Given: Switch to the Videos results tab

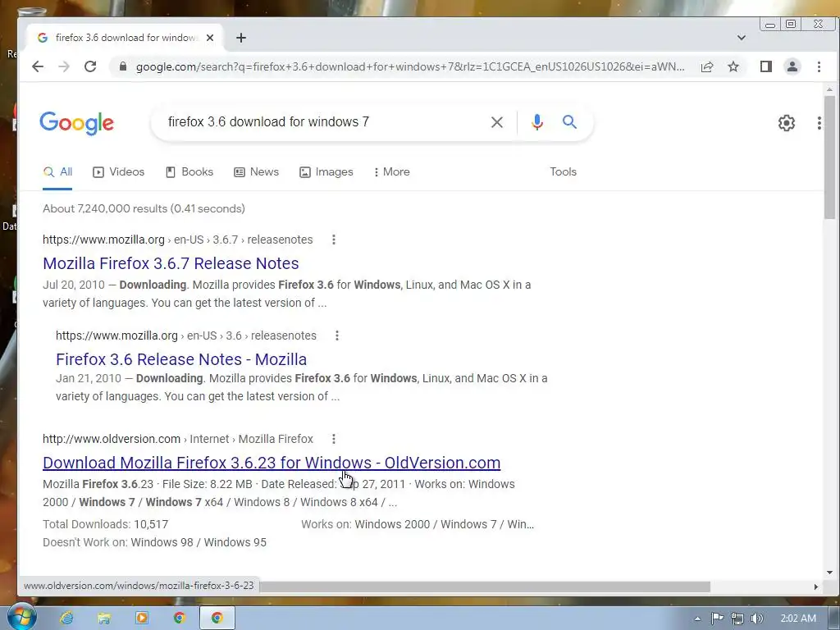Looking at the screenshot, I should pos(118,172).
